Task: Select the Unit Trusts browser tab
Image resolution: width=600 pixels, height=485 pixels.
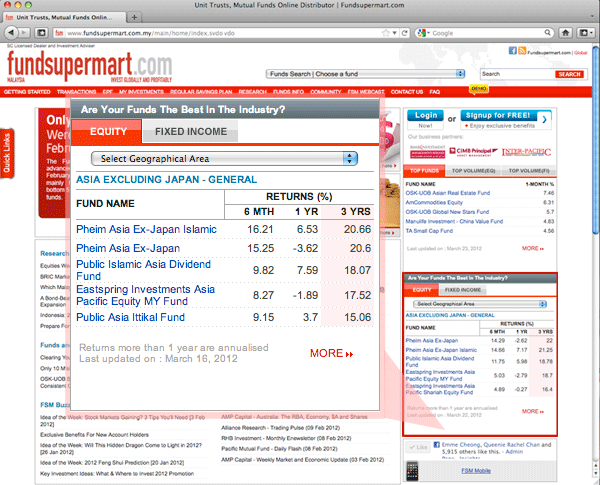Action: (64, 17)
